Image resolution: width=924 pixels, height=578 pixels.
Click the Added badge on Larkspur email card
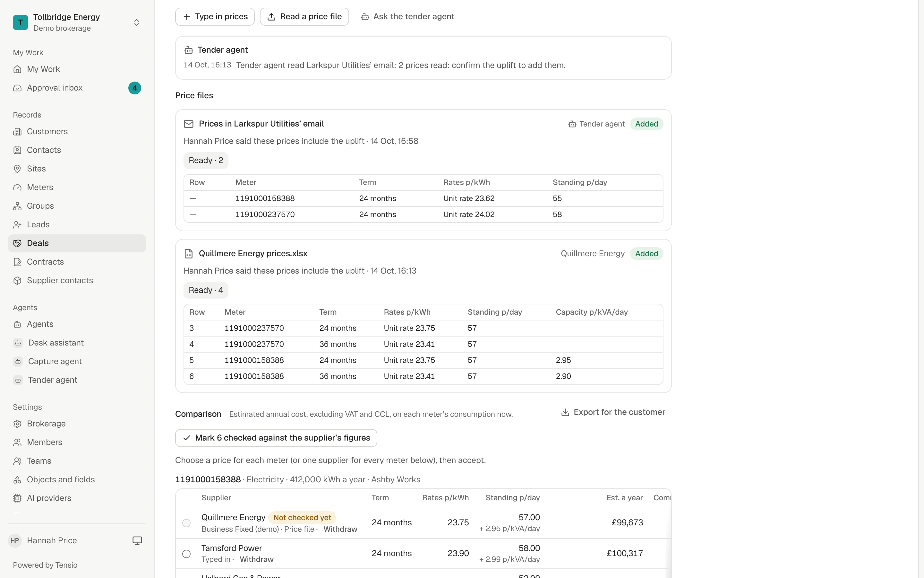point(646,124)
